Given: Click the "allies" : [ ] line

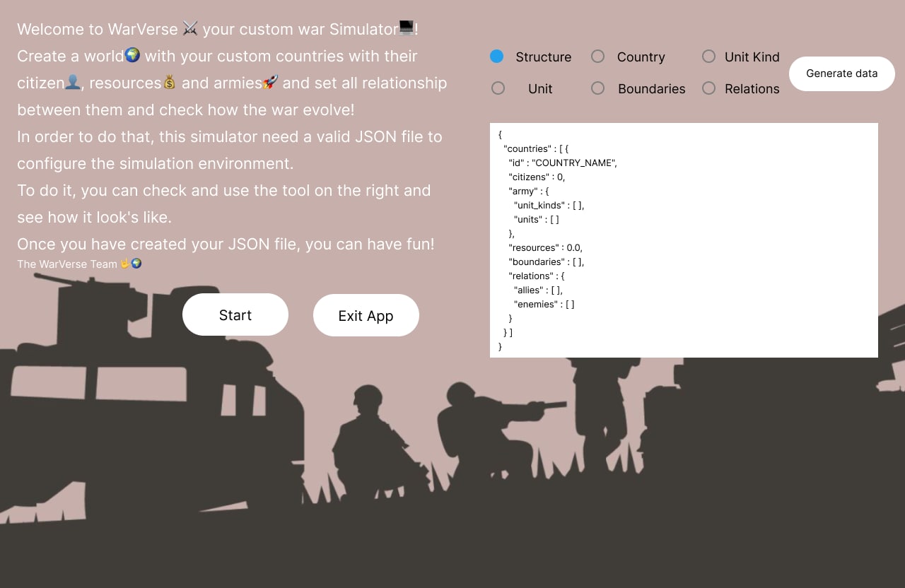Looking at the screenshot, I should click(538, 290).
